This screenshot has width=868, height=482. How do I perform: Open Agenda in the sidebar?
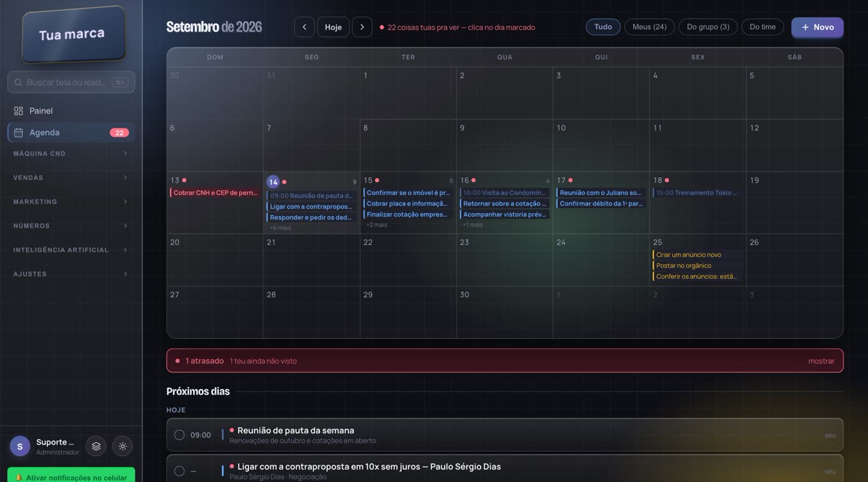(71, 133)
